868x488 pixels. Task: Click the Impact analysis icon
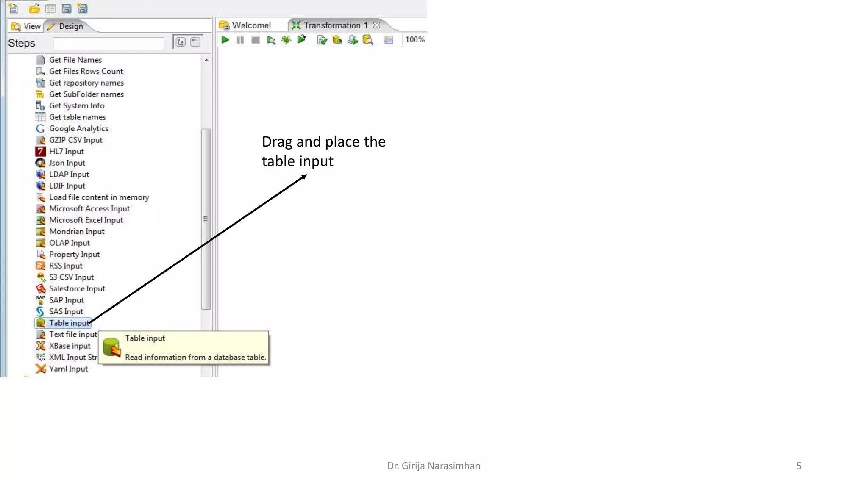point(337,40)
